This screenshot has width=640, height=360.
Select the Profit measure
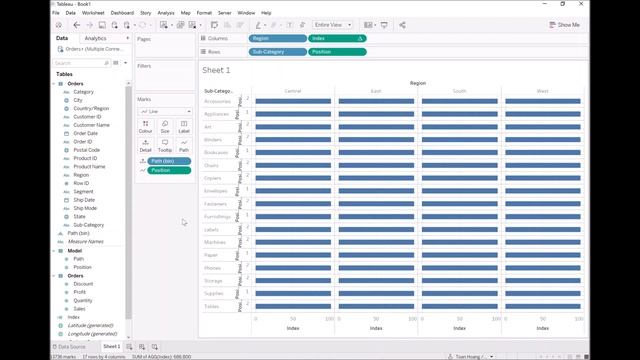click(x=80, y=292)
